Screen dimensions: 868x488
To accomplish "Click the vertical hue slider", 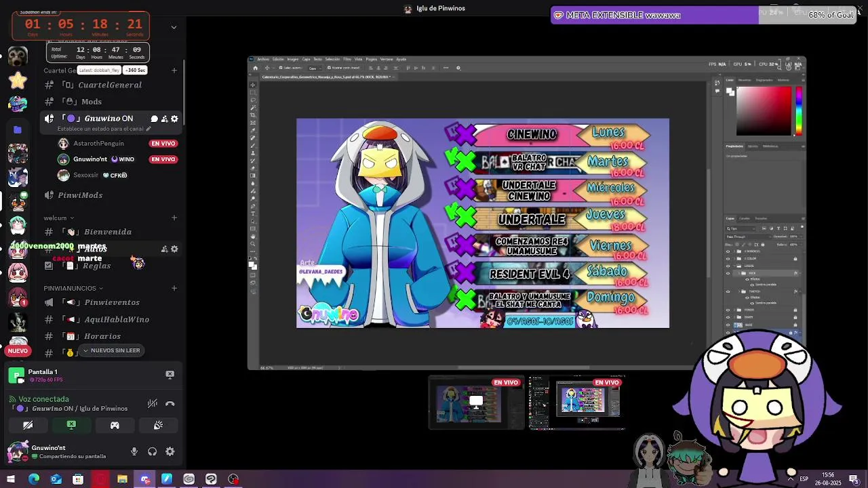I will coord(799,111).
